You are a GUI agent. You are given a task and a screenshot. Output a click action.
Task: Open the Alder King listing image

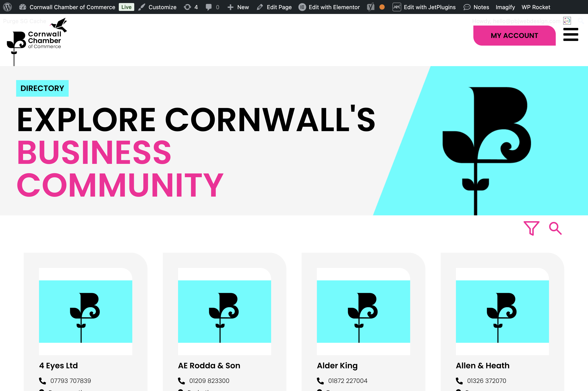point(363,311)
